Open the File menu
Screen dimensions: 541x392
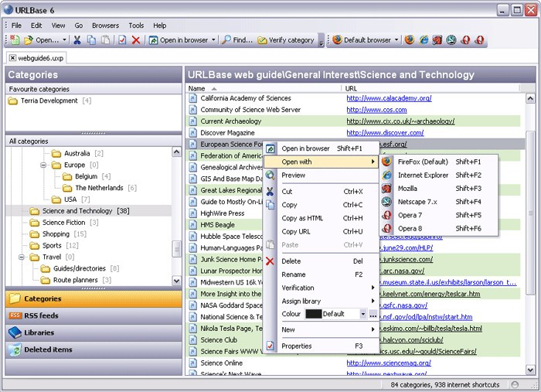[16, 26]
